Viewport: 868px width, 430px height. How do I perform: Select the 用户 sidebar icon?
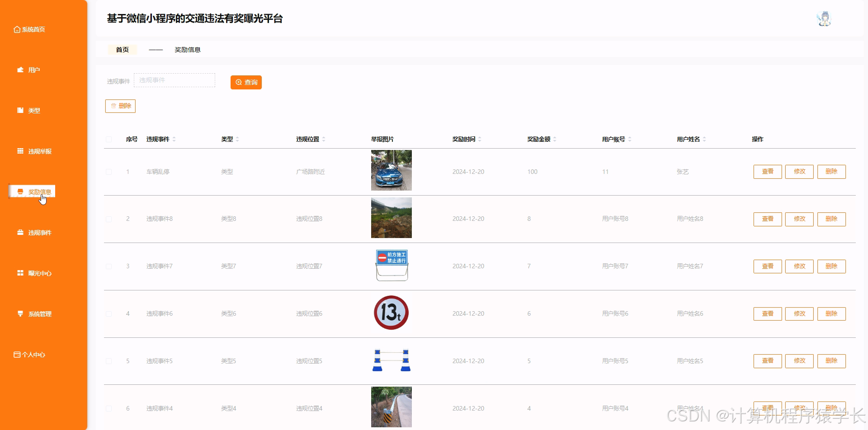(x=20, y=70)
